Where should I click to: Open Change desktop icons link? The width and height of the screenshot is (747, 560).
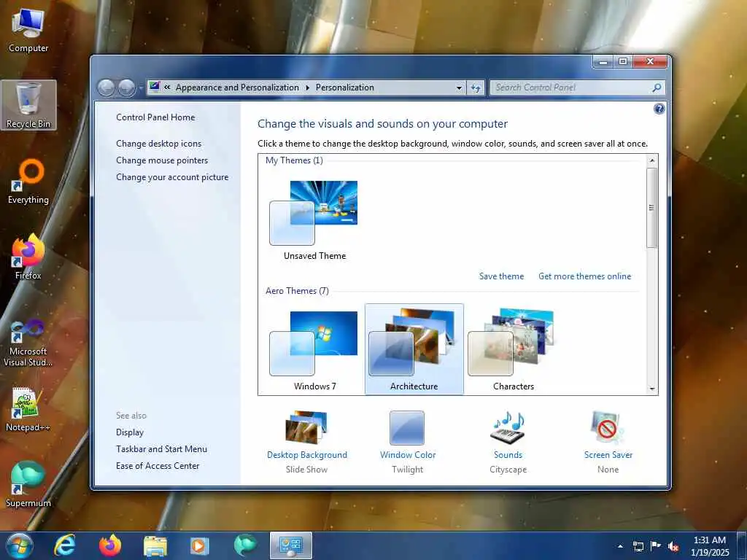[158, 144]
